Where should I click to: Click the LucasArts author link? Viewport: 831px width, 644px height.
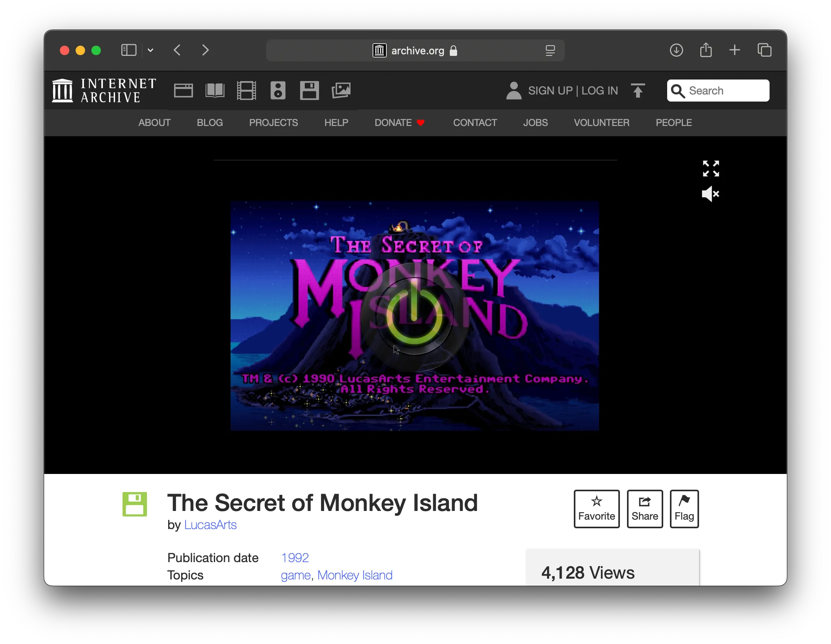coord(210,524)
